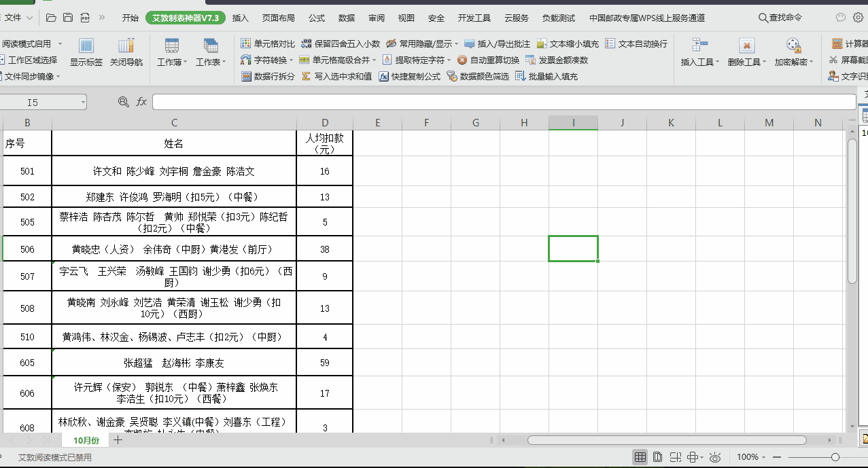Screen dimensions: 868x468
Task: Click the vertical scrollbar thumb
Action: click(x=852, y=211)
